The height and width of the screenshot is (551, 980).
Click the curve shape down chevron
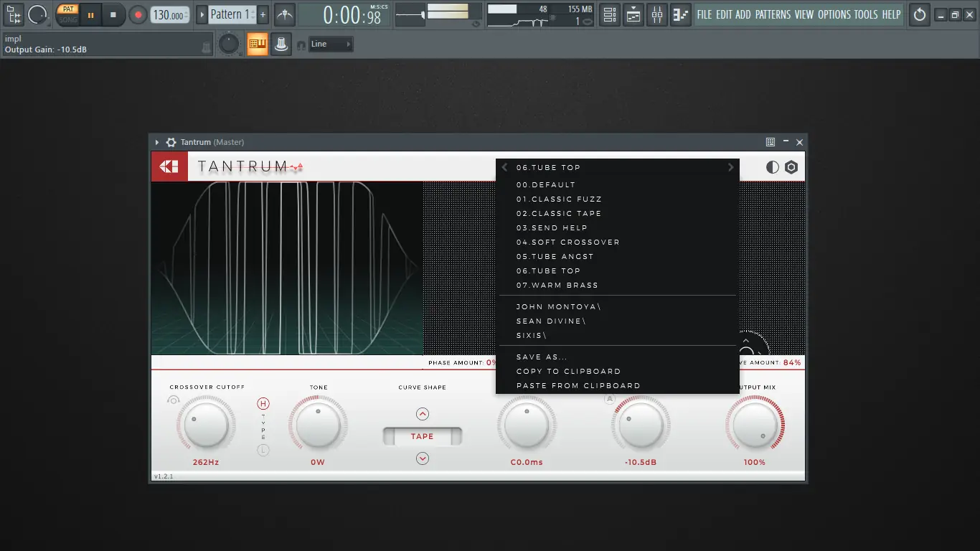tap(422, 458)
